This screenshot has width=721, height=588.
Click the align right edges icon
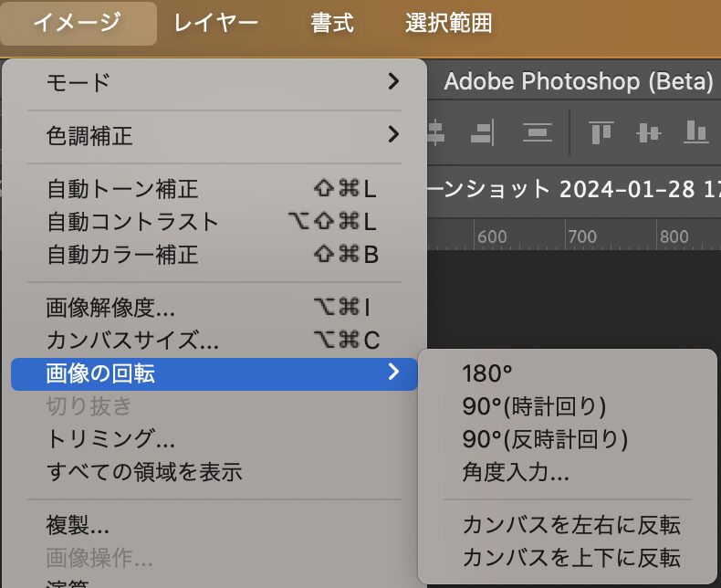pos(481,132)
